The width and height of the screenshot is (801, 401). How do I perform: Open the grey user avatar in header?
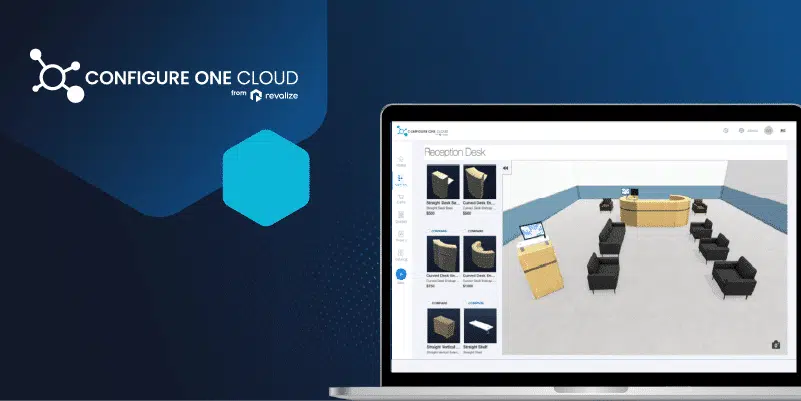click(768, 131)
